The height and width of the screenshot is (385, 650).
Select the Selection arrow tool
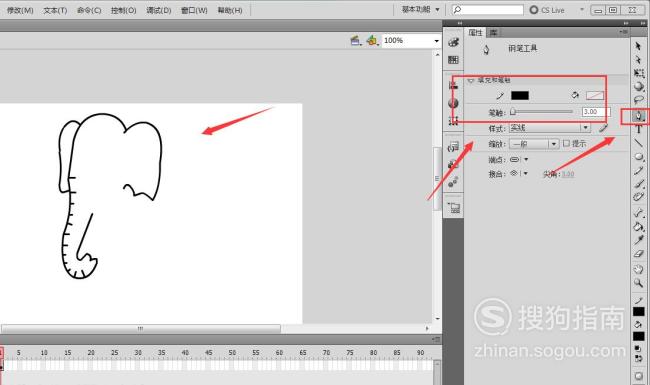pos(638,46)
